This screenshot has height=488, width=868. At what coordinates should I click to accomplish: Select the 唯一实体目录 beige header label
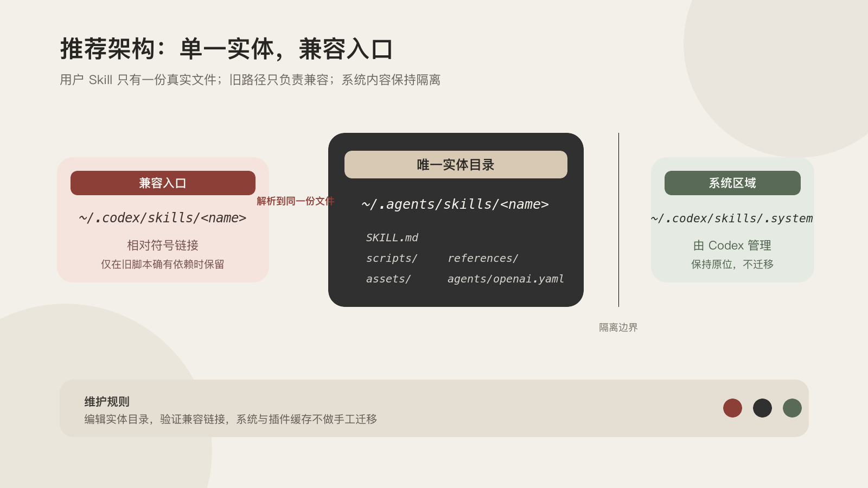pyautogui.click(x=456, y=165)
